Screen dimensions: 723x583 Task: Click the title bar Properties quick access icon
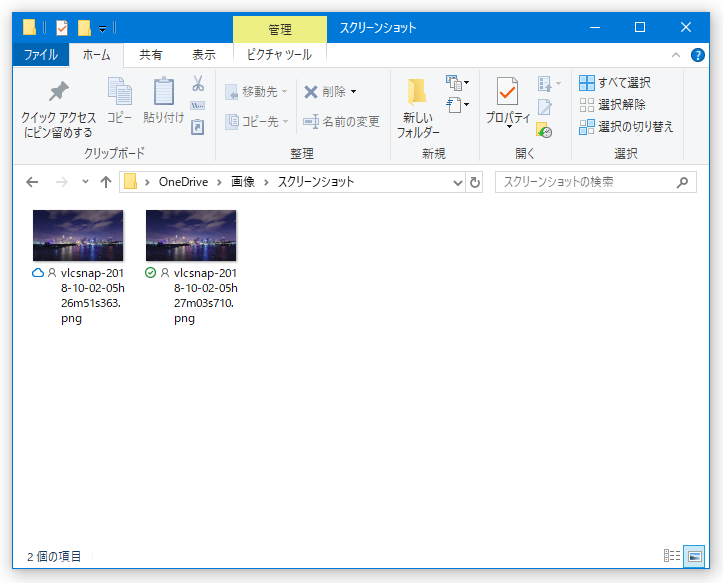62,28
